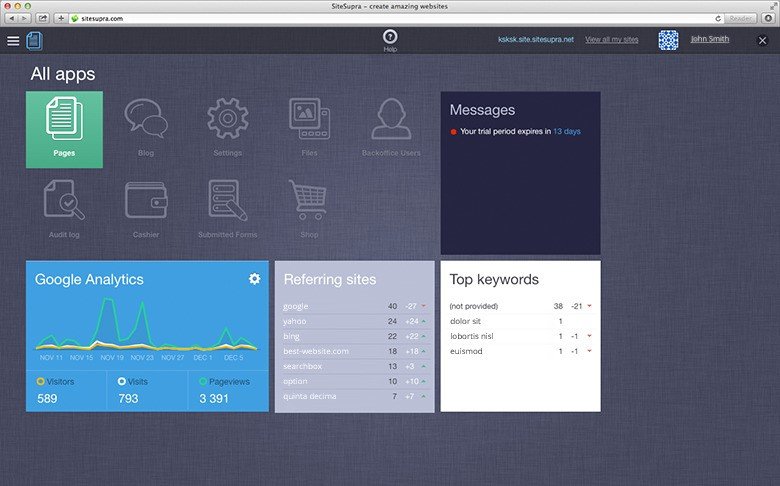The image size is (780, 486).
Task: Open the Settings gear app
Action: [227, 128]
